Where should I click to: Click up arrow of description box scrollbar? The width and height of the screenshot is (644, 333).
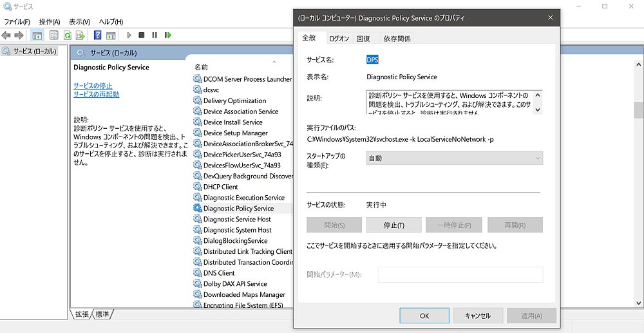coord(538,95)
